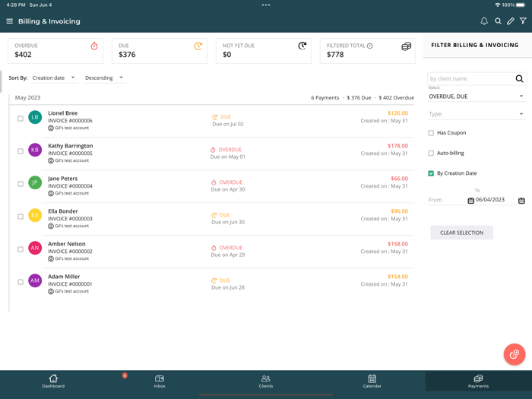This screenshot has width=532, height=399.
Task: Go to Inbox tab
Action: (x=160, y=381)
